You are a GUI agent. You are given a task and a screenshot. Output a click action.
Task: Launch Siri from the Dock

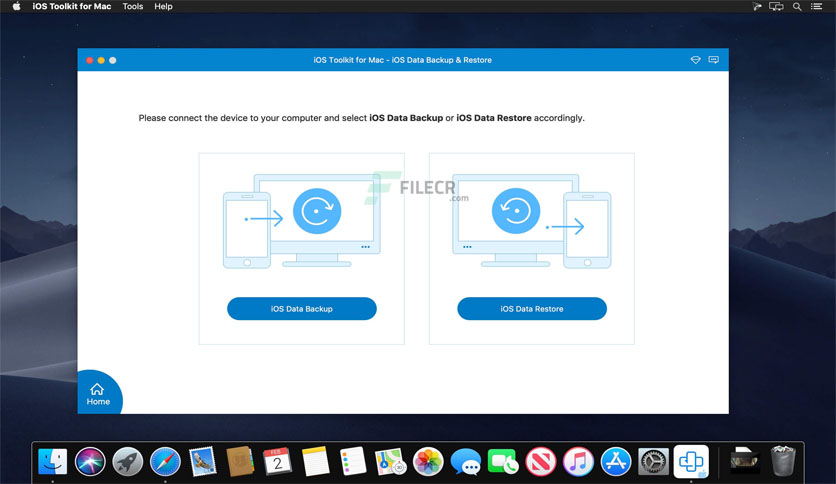pos(90,462)
